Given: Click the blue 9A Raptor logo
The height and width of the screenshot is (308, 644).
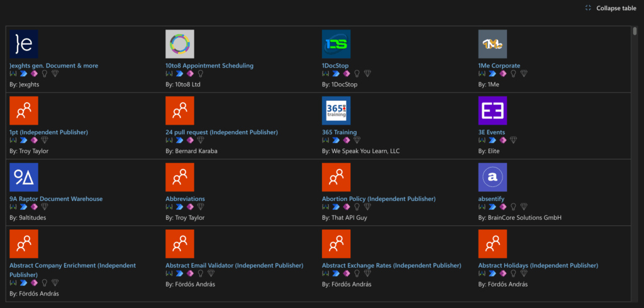Looking at the screenshot, I should point(24,177).
